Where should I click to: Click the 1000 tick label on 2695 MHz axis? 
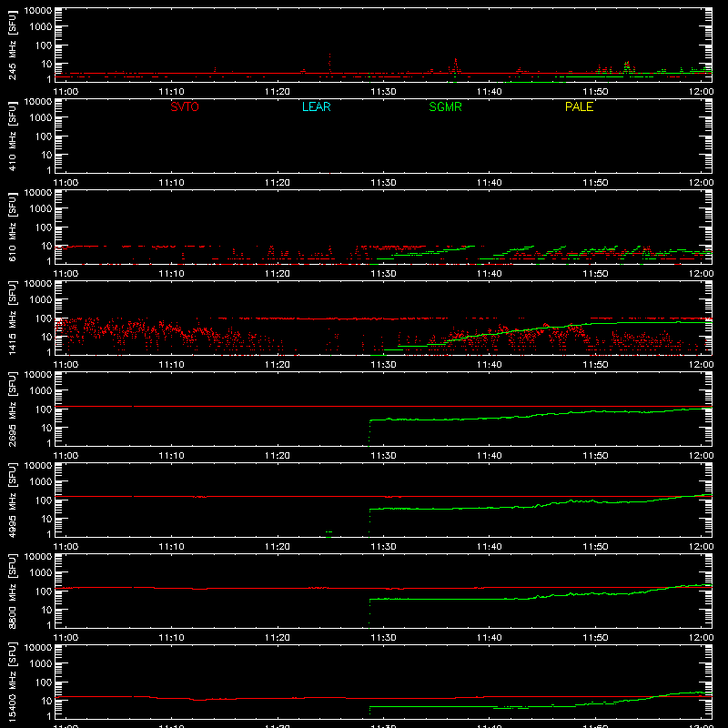41,391
